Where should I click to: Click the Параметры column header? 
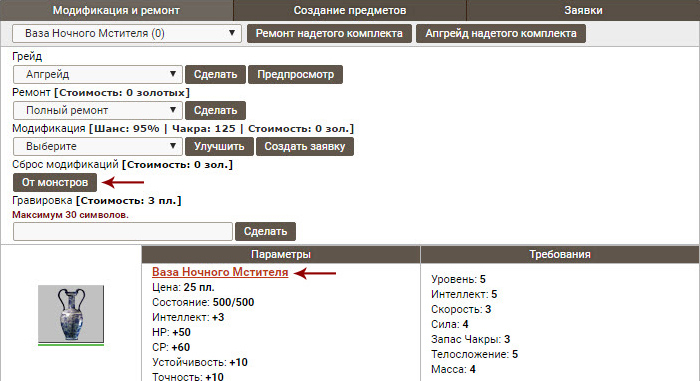pyautogui.click(x=281, y=254)
